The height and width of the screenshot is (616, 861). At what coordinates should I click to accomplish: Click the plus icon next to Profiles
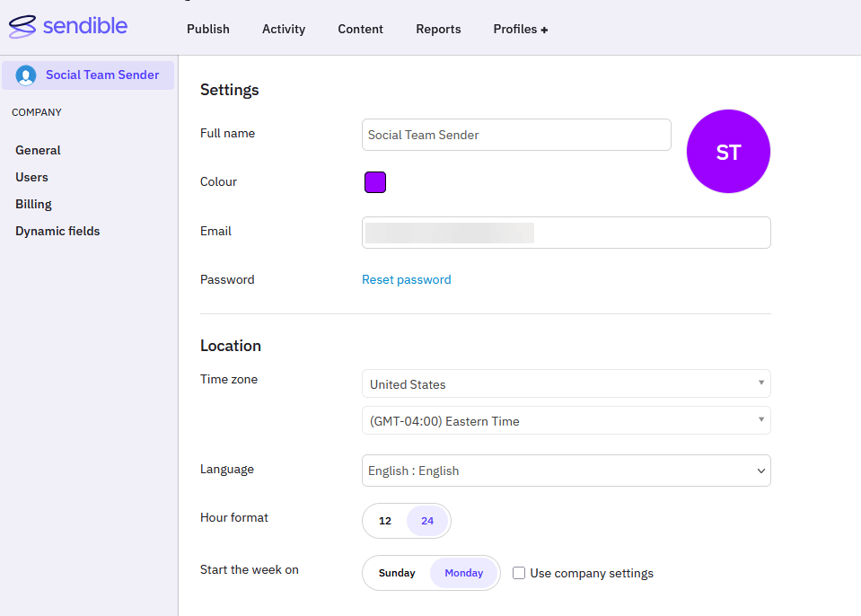[544, 31]
